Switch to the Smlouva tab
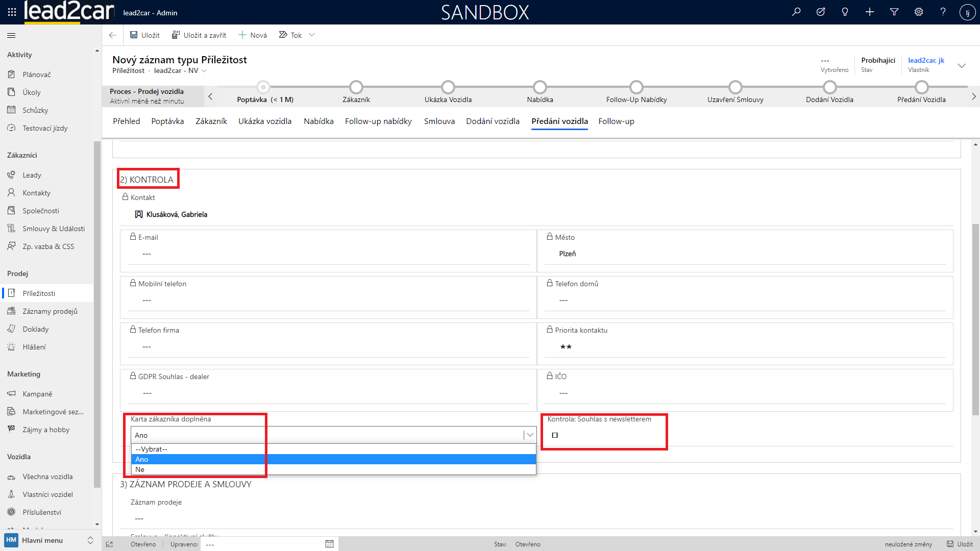 tap(439, 121)
